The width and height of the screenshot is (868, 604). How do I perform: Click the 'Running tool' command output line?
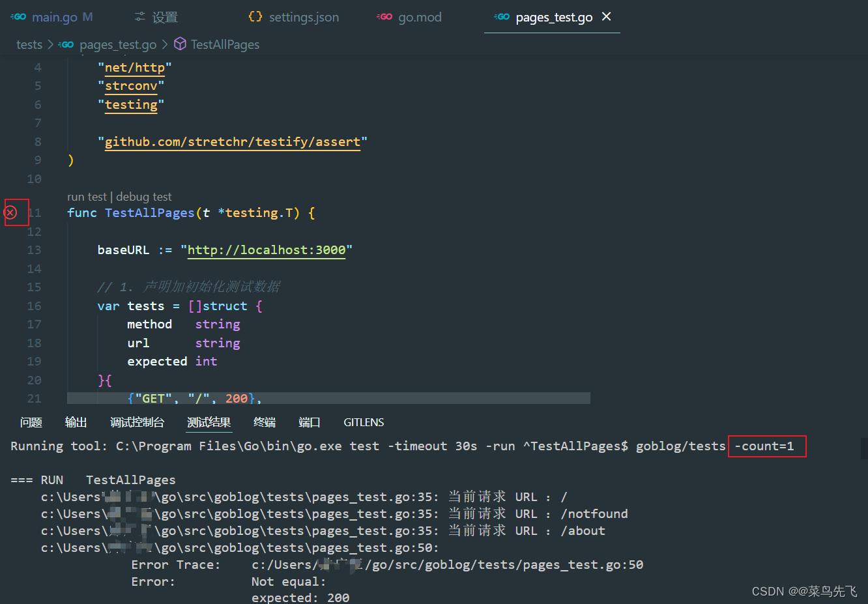click(x=402, y=446)
